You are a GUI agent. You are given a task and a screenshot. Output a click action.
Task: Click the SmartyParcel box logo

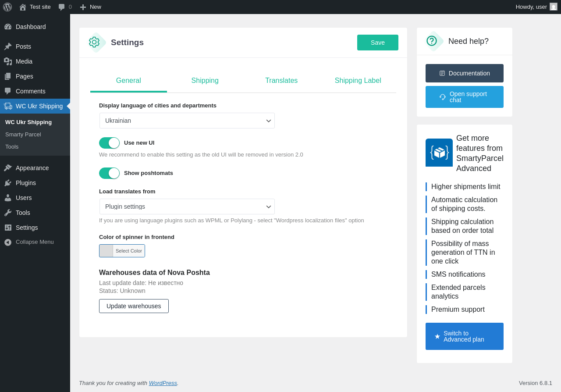(x=439, y=153)
